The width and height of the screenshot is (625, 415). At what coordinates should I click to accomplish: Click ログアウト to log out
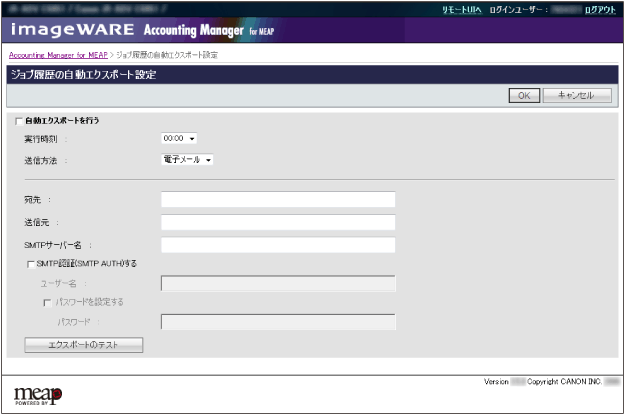point(600,9)
